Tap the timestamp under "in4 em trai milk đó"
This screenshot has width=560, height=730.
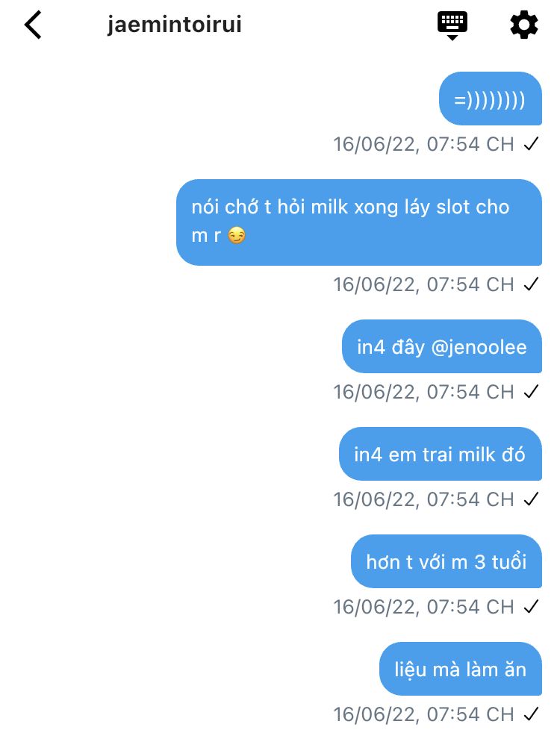pos(423,499)
